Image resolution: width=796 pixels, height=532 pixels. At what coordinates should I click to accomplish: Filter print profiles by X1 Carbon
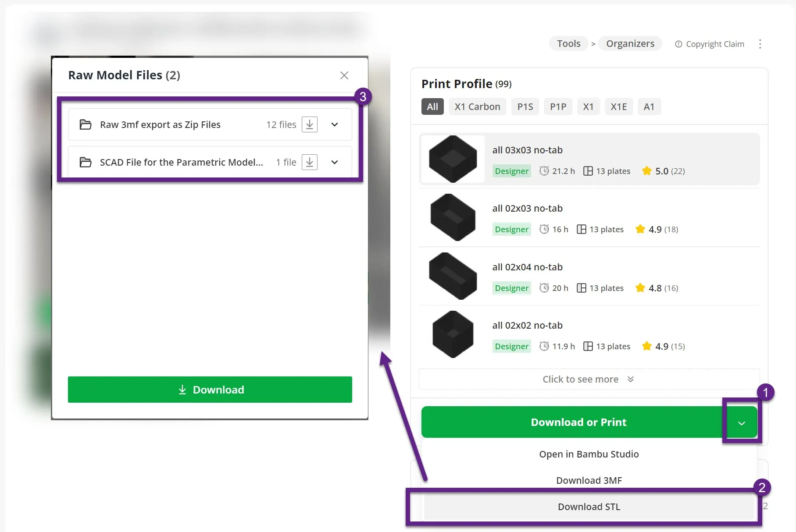(477, 106)
